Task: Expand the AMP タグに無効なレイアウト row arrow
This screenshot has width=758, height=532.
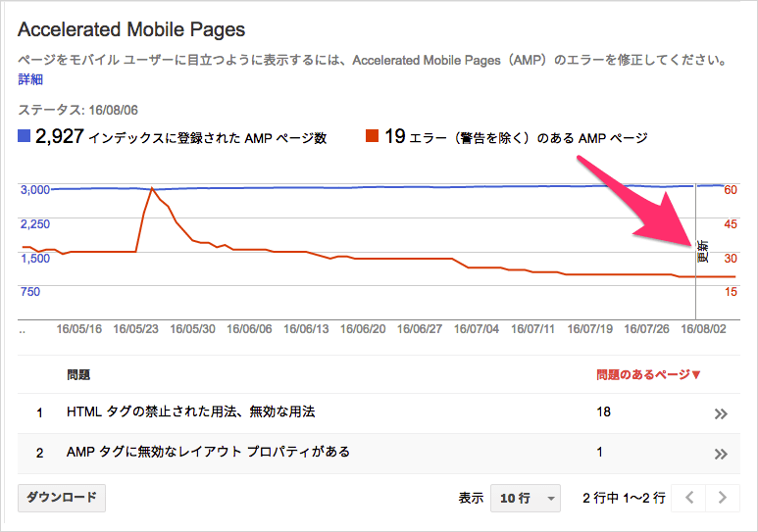Action: pyautogui.click(x=721, y=454)
